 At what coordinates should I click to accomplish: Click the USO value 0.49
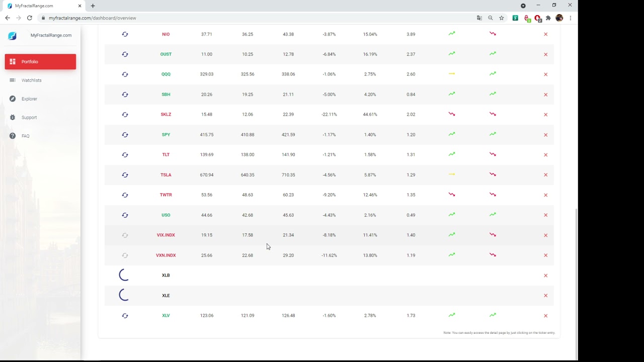tap(411, 215)
